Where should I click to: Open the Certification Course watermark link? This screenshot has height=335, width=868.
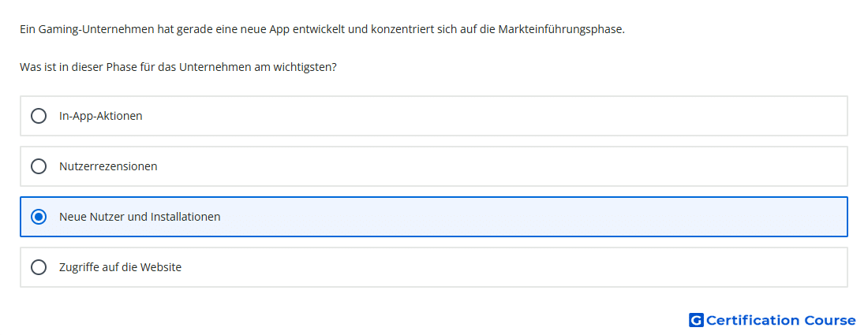point(773,320)
